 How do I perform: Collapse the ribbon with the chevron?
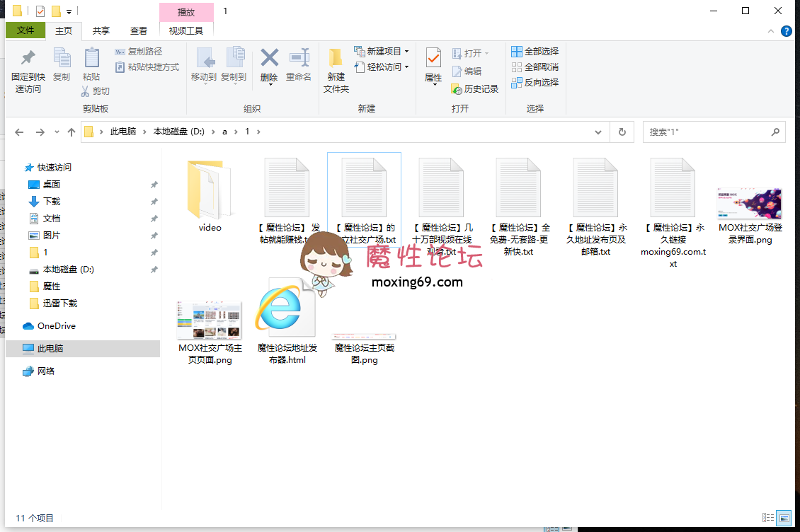pyautogui.click(x=770, y=31)
